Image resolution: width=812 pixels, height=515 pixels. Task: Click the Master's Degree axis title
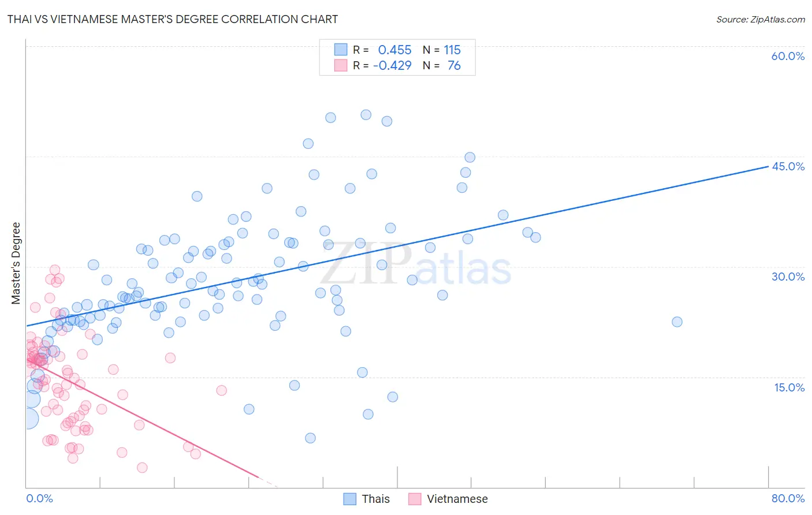16,263
